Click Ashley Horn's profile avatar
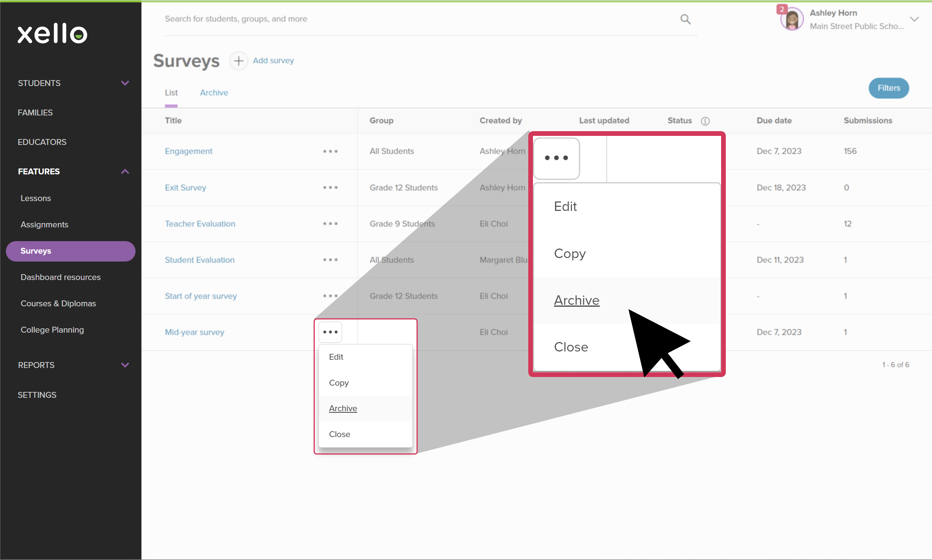The image size is (932, 560). pos(791,19)
